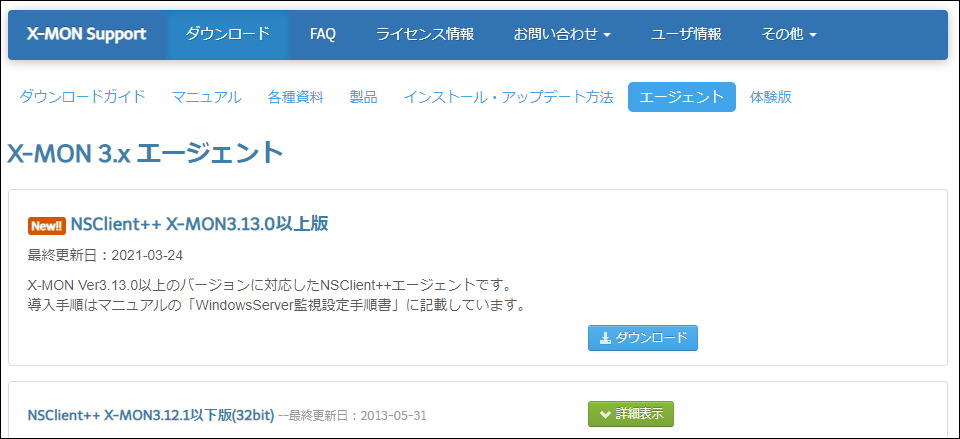This screenshot has width=960, height=439.
Task: Select the 製品 tab
Action: click(x=363, y=97)
